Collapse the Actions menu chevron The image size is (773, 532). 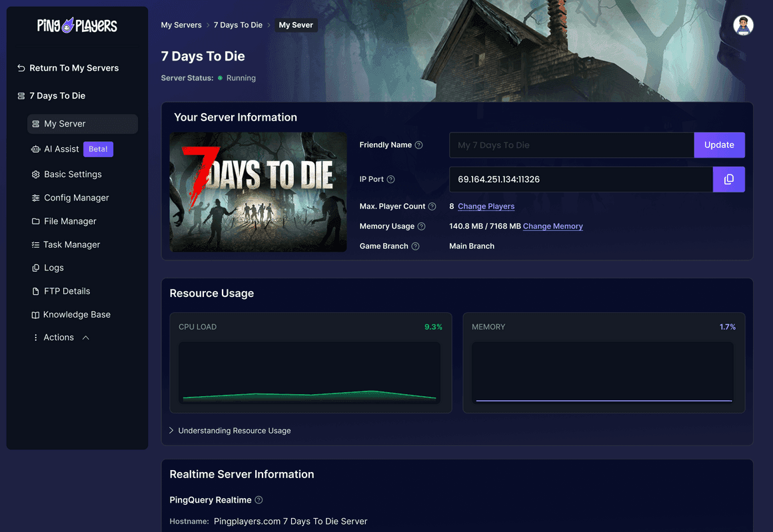[86, 338]
